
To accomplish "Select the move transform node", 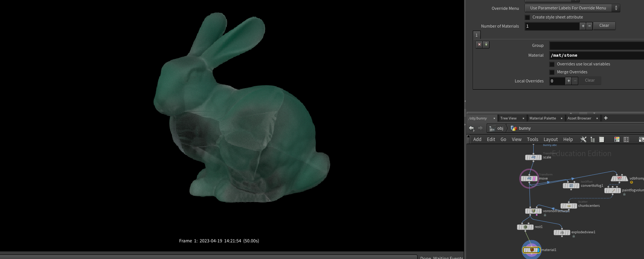I will (529, 178).
